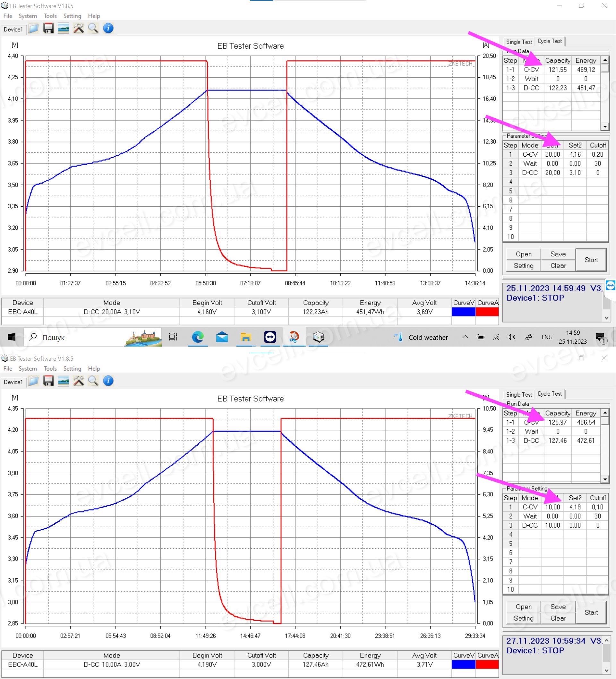This screenshot has height=679, width=616.
Task: Open file icon in top window toolbar
Action: tap(33, 29)
